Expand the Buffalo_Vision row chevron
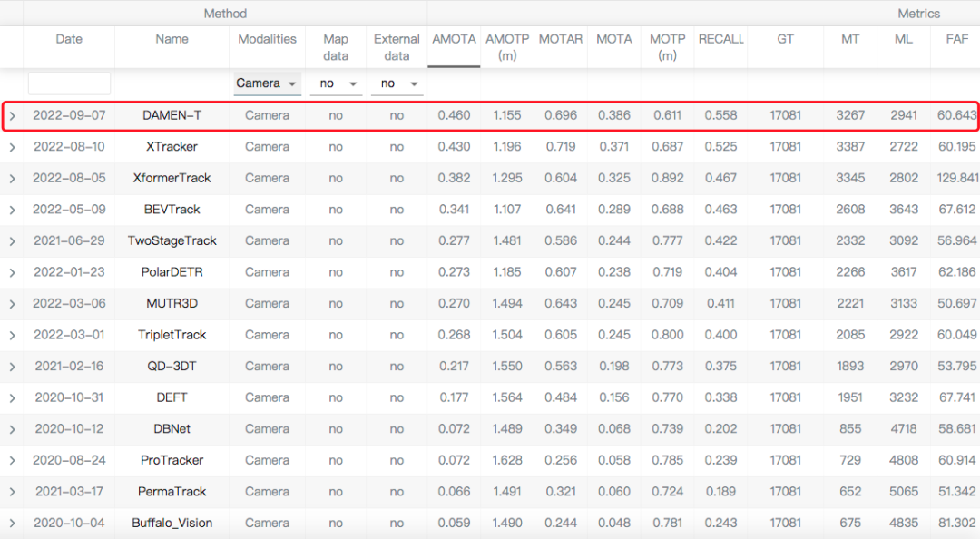This screenshot has width=980, height=539. [12, 524]
